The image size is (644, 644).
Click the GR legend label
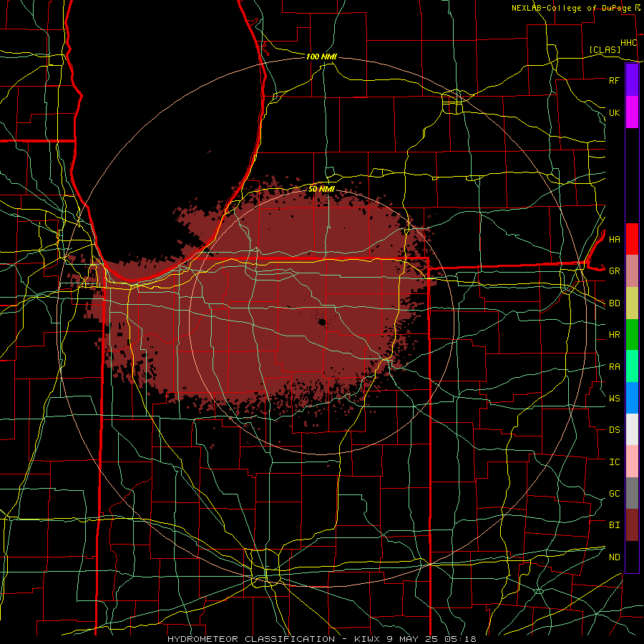click(x=614, y=271)
